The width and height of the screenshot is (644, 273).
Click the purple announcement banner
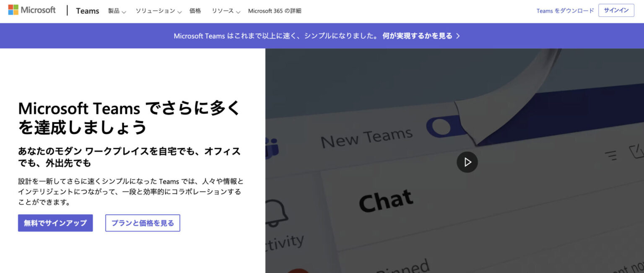(322, 36)
